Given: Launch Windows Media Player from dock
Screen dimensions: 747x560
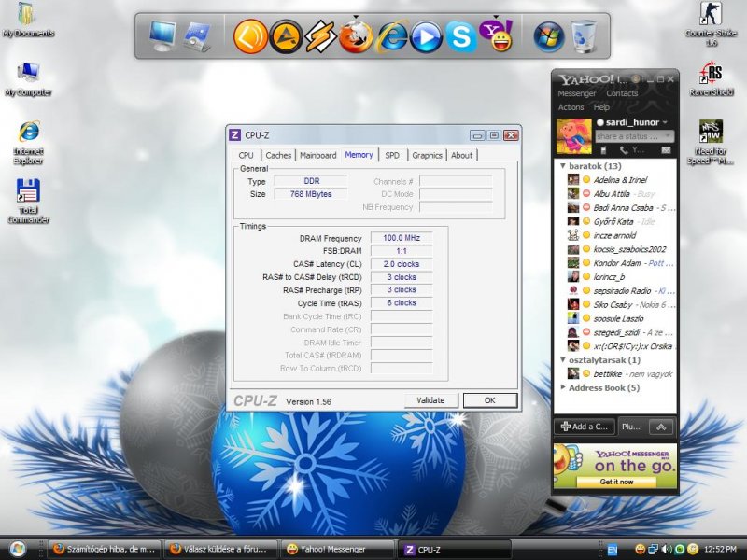Looking at the screenshot, I should tap(426, 36).
